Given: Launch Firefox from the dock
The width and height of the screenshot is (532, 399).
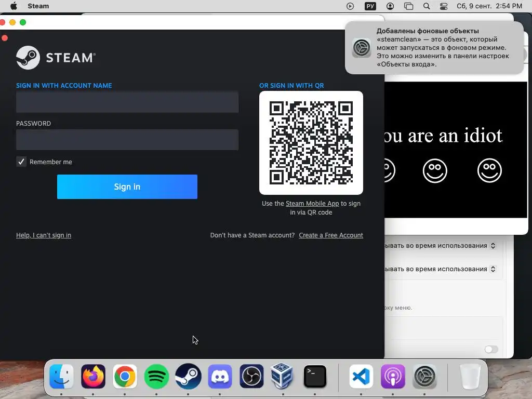Looking at the screenshot, I should click(x=93, y=376).
